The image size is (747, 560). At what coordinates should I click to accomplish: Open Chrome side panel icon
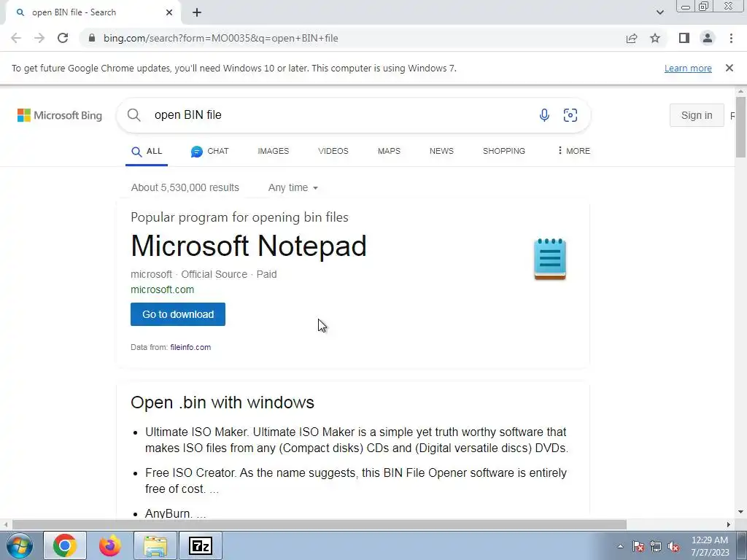[x=684, y=38]
